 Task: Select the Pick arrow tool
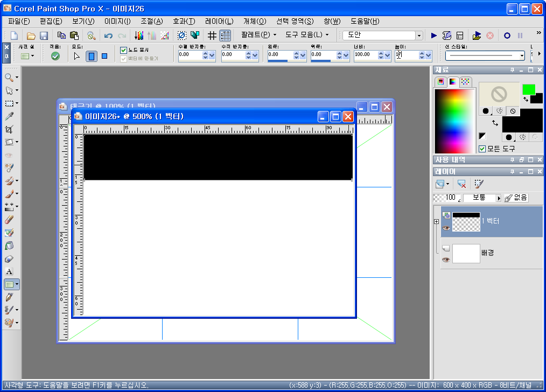(x=9, y=90)
